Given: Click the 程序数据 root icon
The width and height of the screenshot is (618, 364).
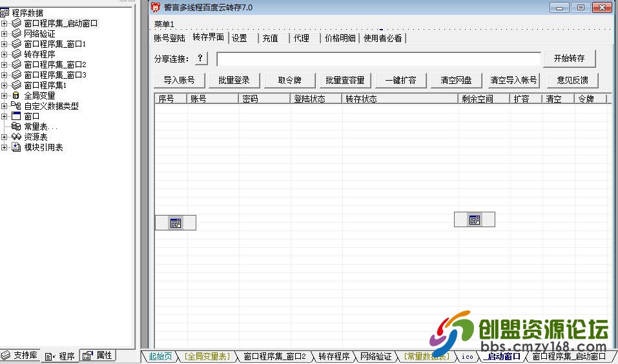Looking at the screenshot, I should click(5, 13).
